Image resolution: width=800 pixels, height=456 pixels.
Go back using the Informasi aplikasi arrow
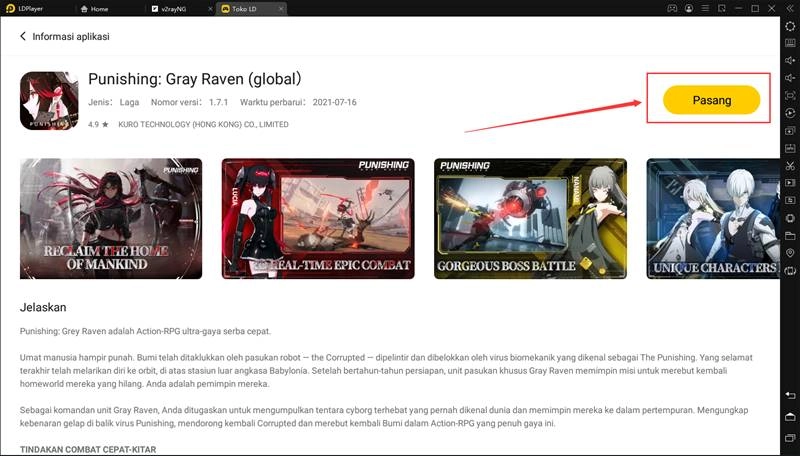pos(23,36)
